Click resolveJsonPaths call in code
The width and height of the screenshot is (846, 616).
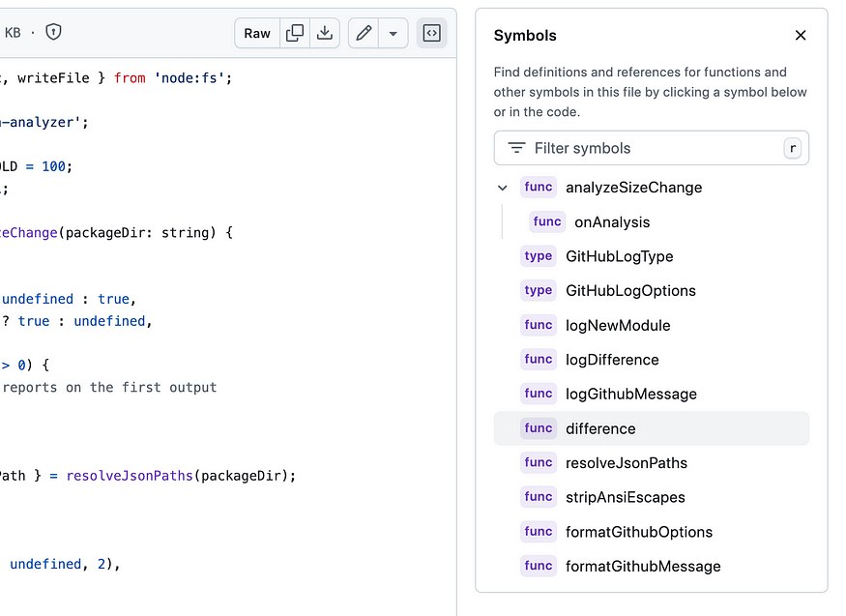pyautogui.click(x=130, y=476)
